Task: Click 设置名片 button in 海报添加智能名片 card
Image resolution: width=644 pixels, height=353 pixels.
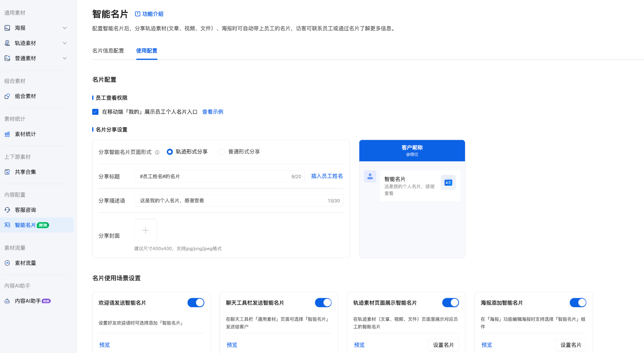Action: pos(571,345)
